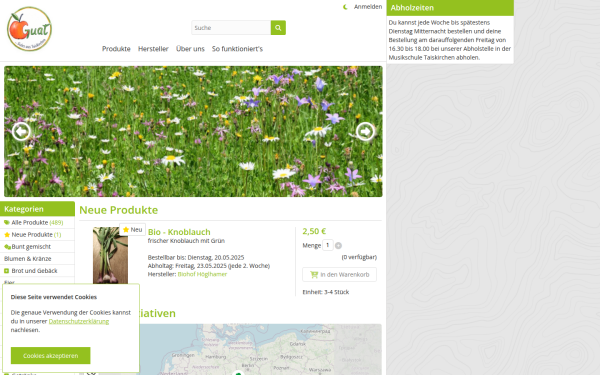The image size is (600, 375).
Task: Increase quantity with plus icon
Action: point(338,246)
